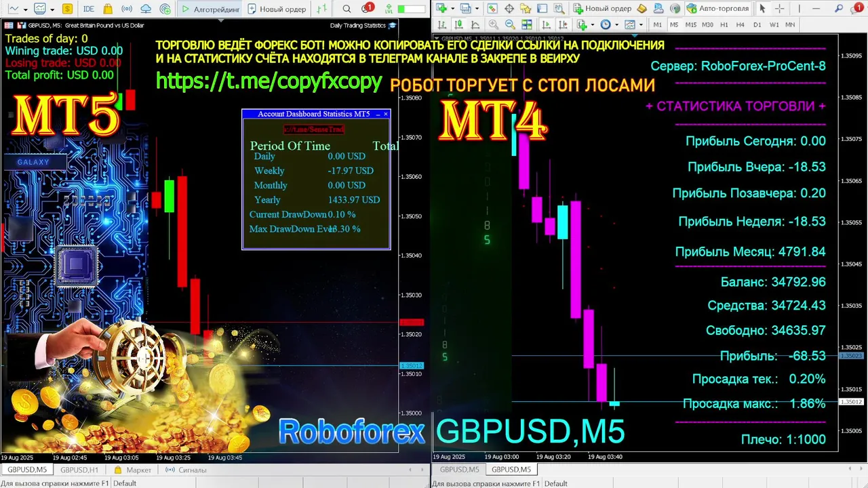
Task: Select the H1 timeframe in MT4
Action: tap(724, 24)
